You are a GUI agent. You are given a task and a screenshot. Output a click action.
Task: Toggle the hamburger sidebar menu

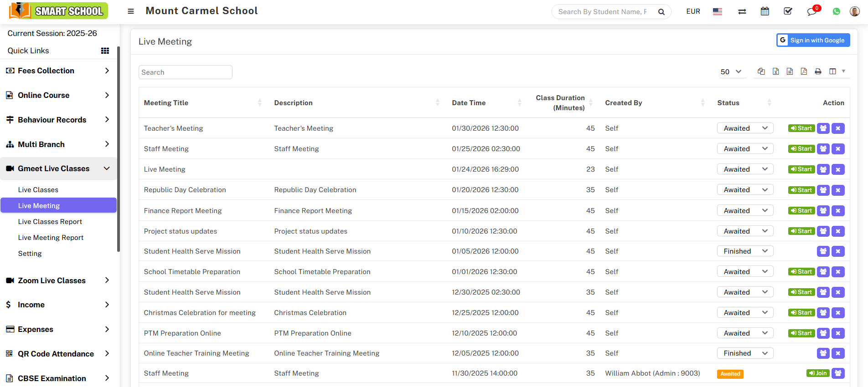click(131, 11)
